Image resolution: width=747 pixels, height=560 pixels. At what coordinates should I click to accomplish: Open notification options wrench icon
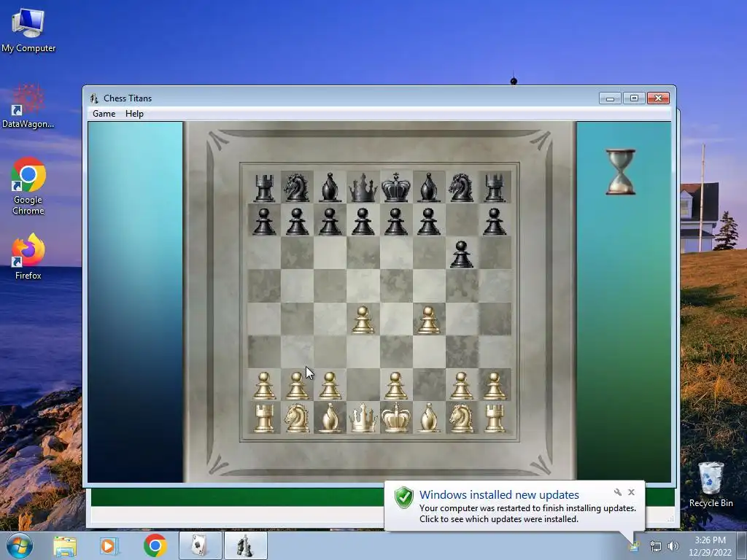(x=617, y=492)
